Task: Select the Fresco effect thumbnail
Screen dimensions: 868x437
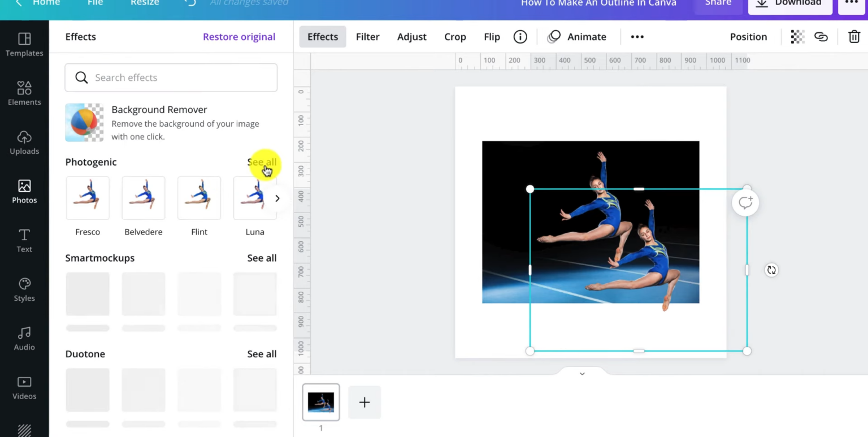Action: click(88, 198)
